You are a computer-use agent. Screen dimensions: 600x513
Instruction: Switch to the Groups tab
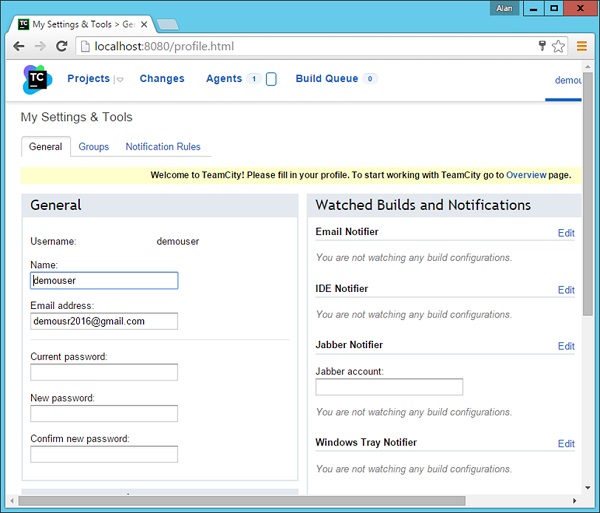(x=94, y=147)
